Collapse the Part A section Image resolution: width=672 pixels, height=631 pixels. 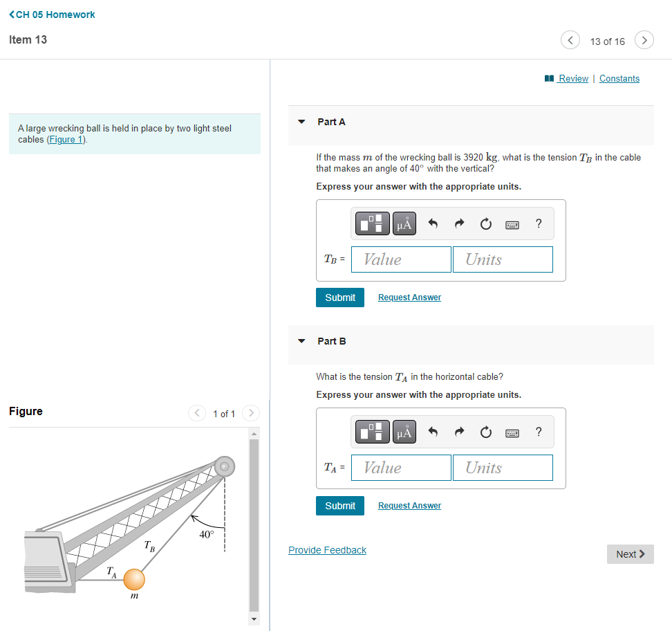[x=301, y=121]
